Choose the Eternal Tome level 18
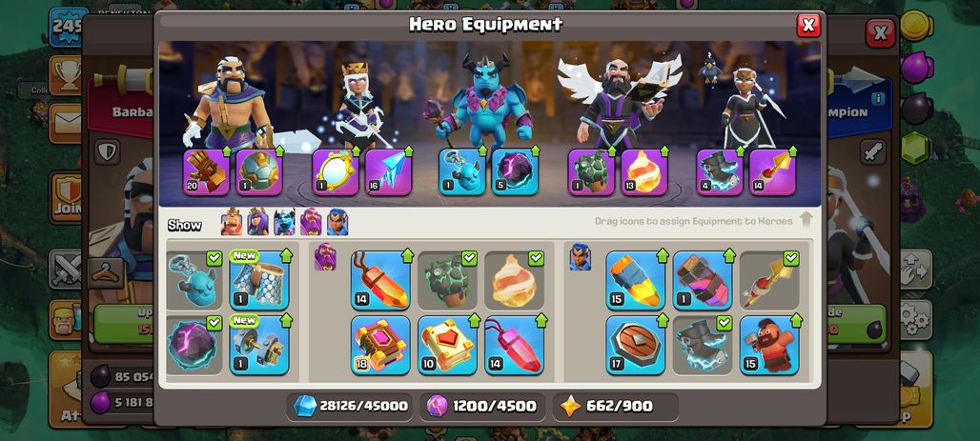The width and height of the screenshot is (980, 441). (x=380, y=345)
